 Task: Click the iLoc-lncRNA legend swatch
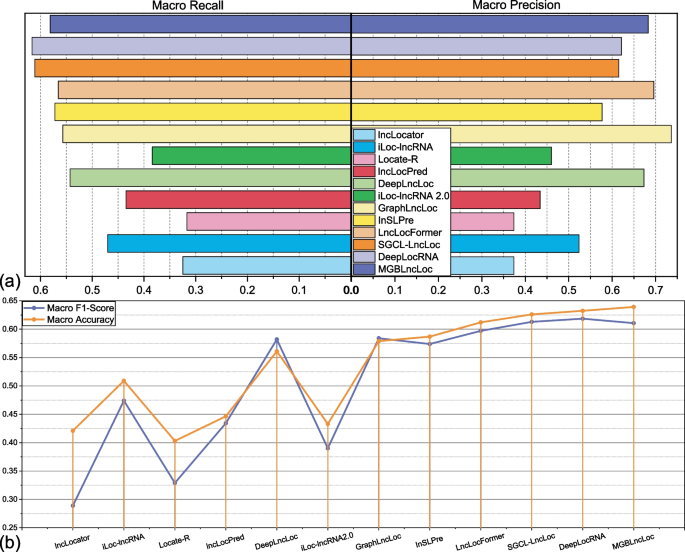(364, 147)
